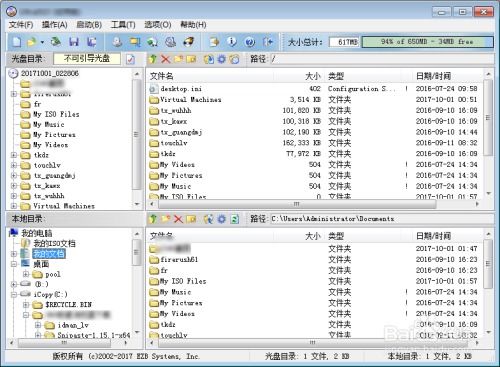Viewport: 500px width, 367px height.
Task: Click the Open CD/DVD green disc icon
Action: pyautogui.click(x=56, y=42)
